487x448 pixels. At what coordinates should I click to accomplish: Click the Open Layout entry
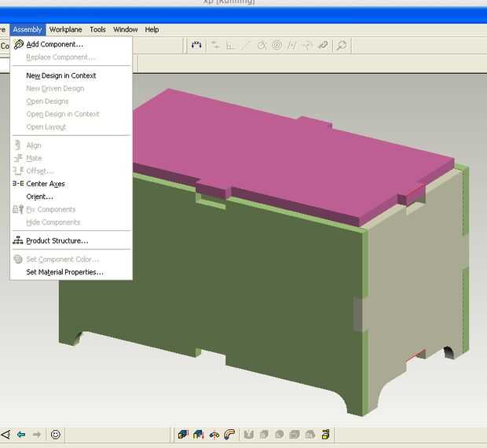(x=71, y=127)
